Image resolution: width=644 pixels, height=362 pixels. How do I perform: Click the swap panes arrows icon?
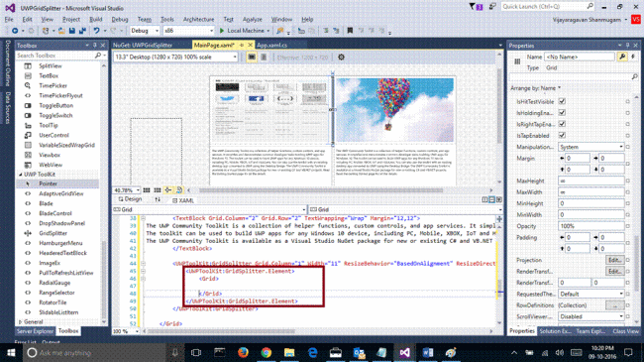[158, 199]
